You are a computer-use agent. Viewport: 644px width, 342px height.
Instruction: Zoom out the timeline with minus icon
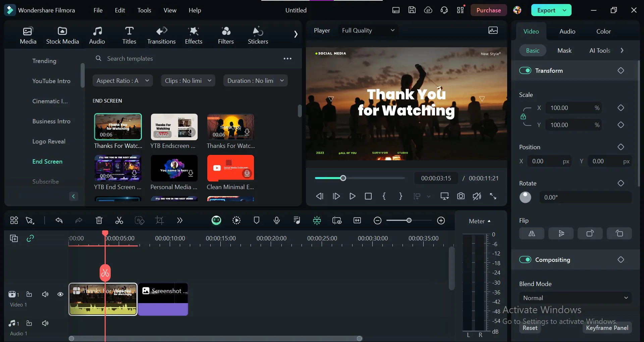pyautogui.click(x=377, y=220)
